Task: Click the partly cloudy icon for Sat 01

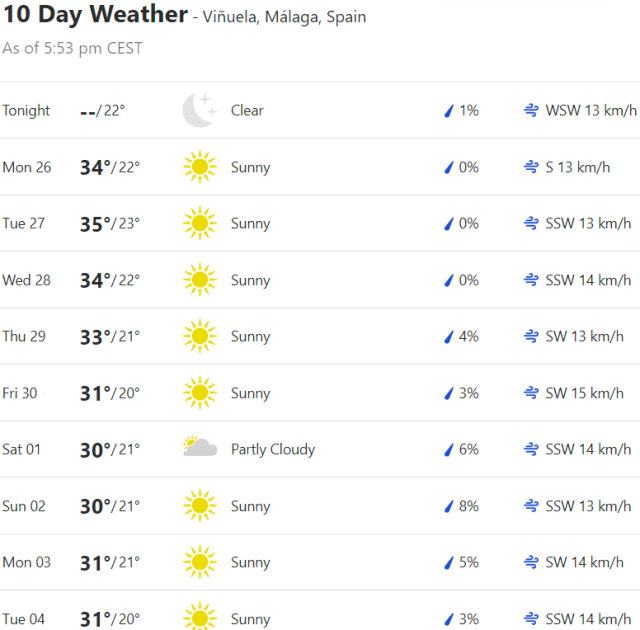Action: click(x=200, y=449)
